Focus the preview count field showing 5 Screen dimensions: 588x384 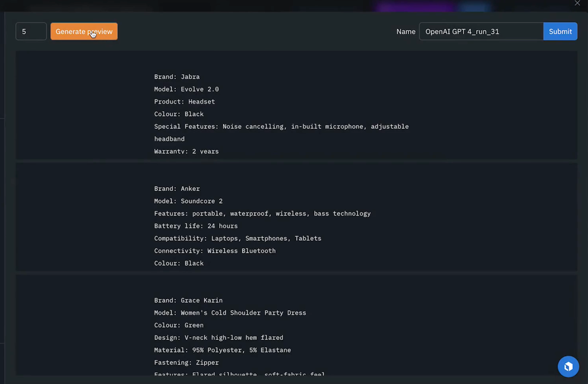click(31, 31)
